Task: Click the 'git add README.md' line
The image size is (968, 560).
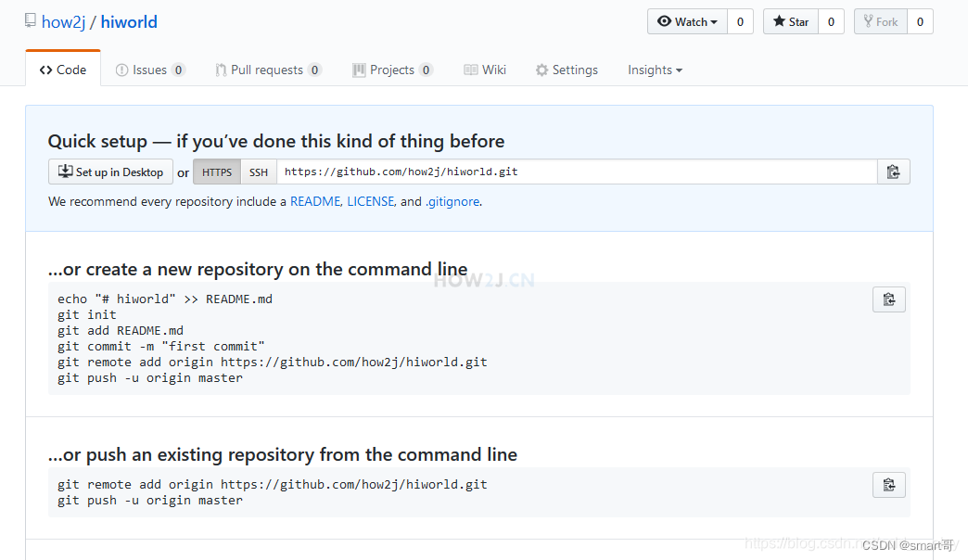Action: pyautogui.click(x=121, y=330)
